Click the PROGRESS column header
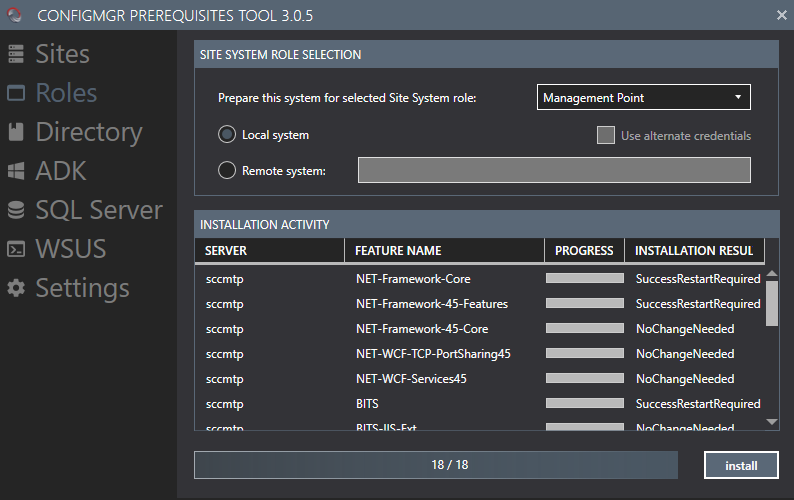 click(584, 251)
